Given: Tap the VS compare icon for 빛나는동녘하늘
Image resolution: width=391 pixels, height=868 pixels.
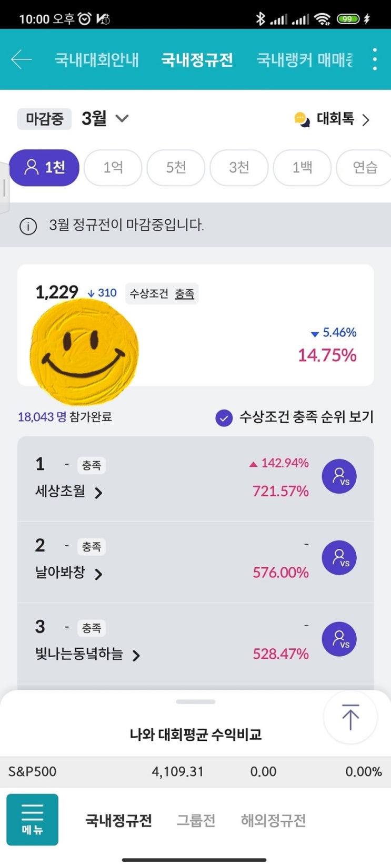Looking at the screenshot, I should 339,639.
